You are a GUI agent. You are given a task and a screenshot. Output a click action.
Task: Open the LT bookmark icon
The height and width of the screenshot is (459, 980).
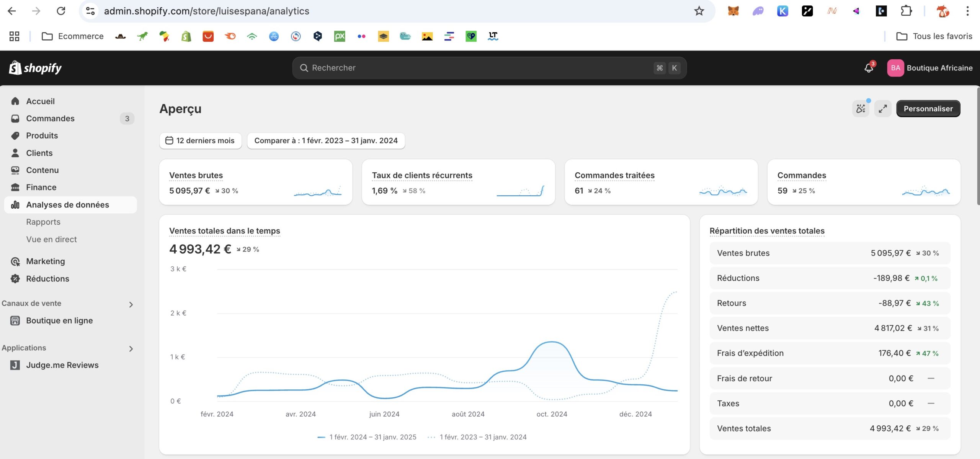[493, 36]
